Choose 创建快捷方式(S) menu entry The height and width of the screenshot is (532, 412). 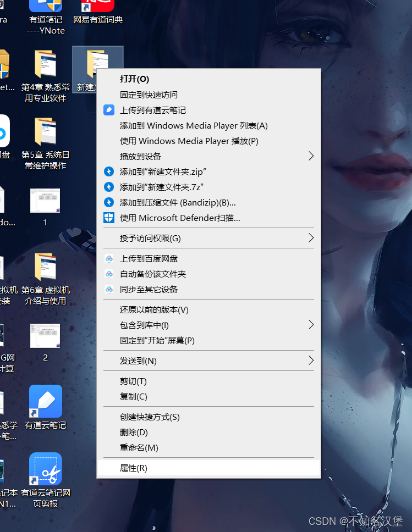(x=208, y=417)
